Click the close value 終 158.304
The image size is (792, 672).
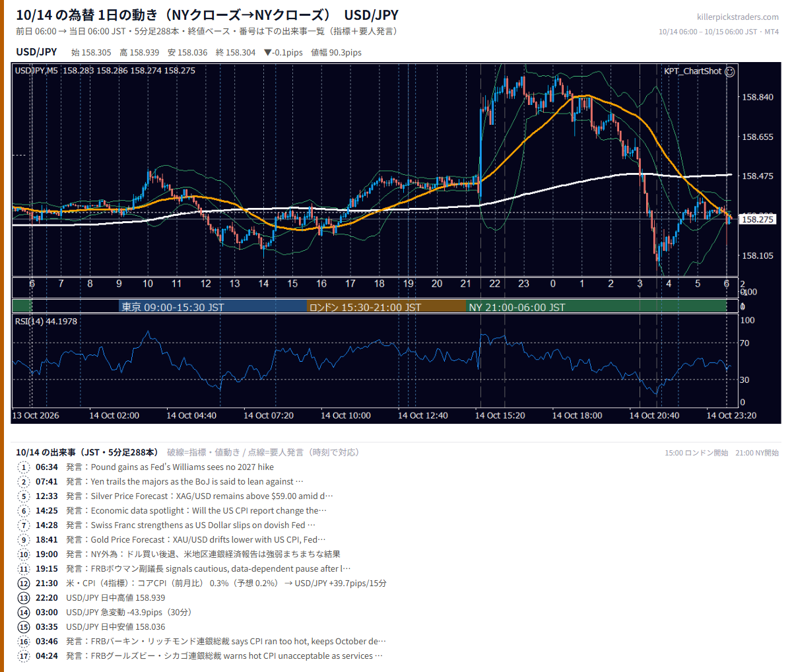(236, 53)
